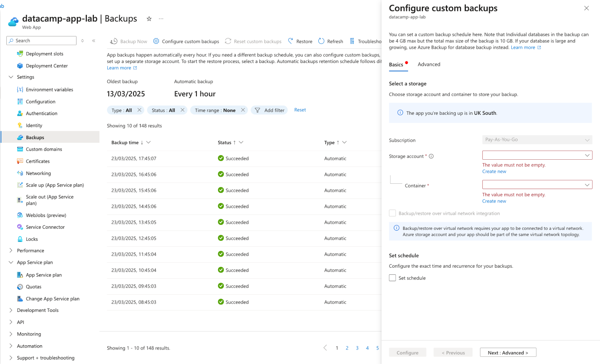Image resolution: width=600 pixels, height=364 pixels.
Task: Open the WebJobs (preview) icon
Action: click(x=20, y=215)
